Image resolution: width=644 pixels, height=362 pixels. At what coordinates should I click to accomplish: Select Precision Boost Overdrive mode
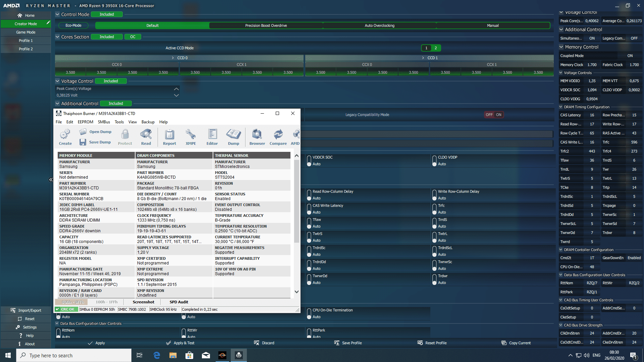click(266, 25)
